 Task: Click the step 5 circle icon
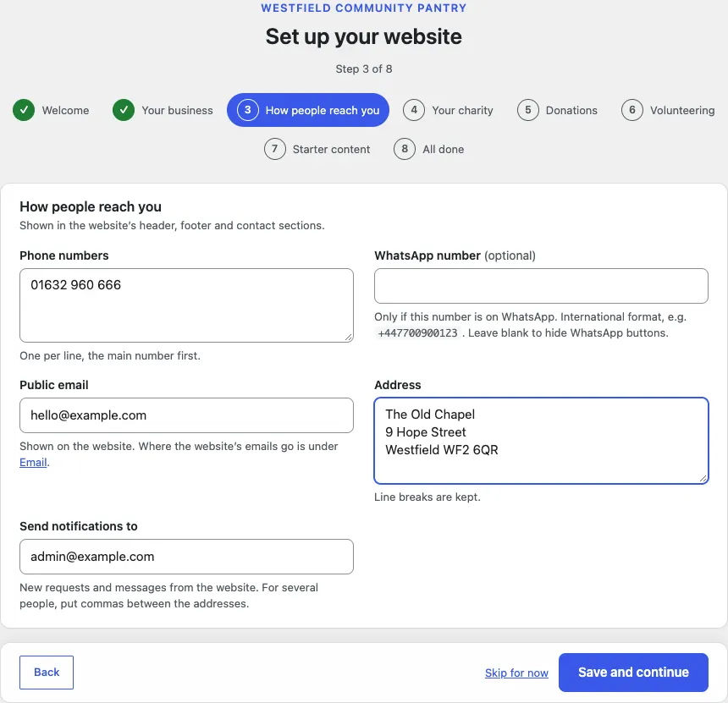528,110
